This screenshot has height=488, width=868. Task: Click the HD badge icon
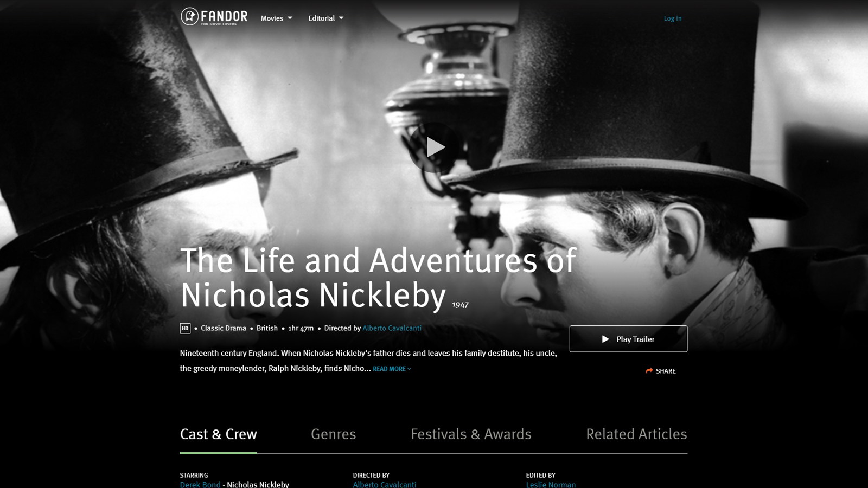point(185,328)
